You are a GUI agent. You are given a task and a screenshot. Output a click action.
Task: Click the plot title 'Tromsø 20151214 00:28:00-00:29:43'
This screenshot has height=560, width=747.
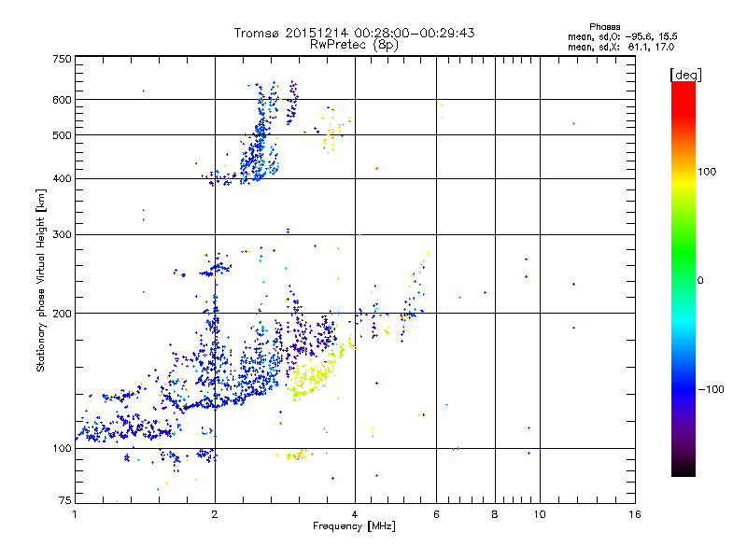point(354,33)
